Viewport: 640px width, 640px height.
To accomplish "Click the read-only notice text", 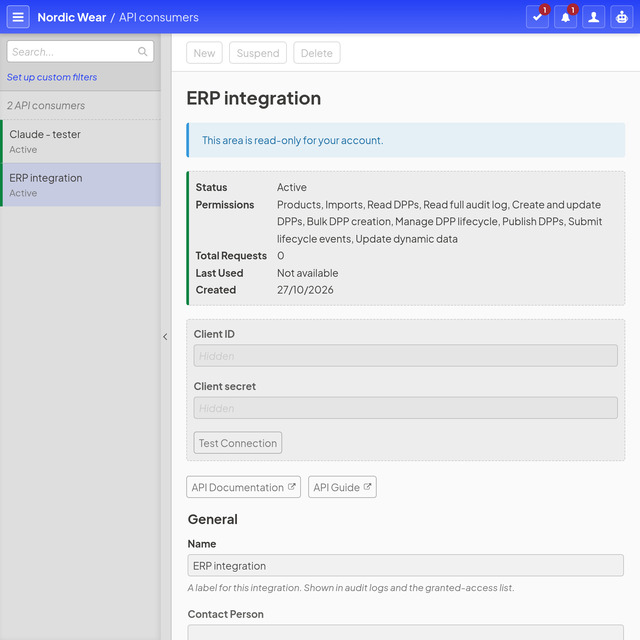I will point(293,140).
